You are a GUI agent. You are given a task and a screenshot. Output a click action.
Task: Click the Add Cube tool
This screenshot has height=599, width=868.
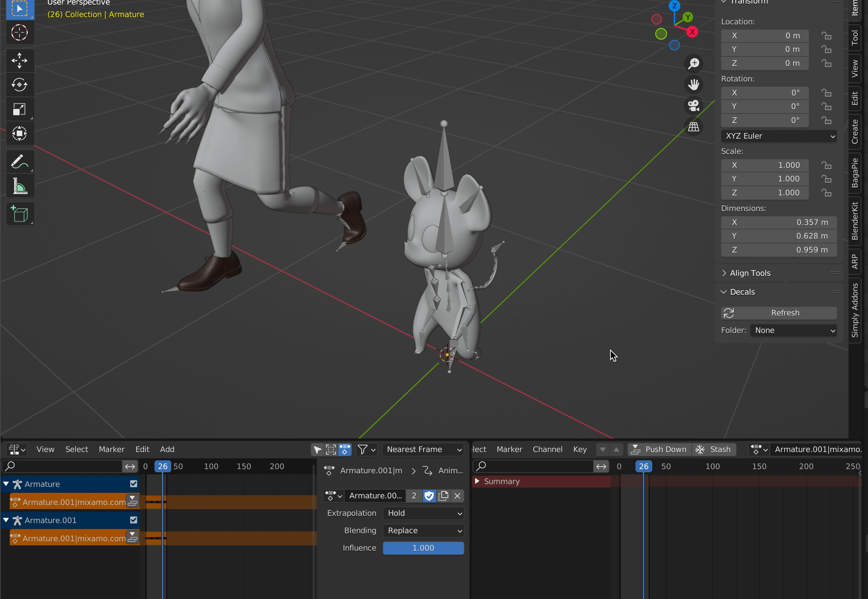pos(19,214)
